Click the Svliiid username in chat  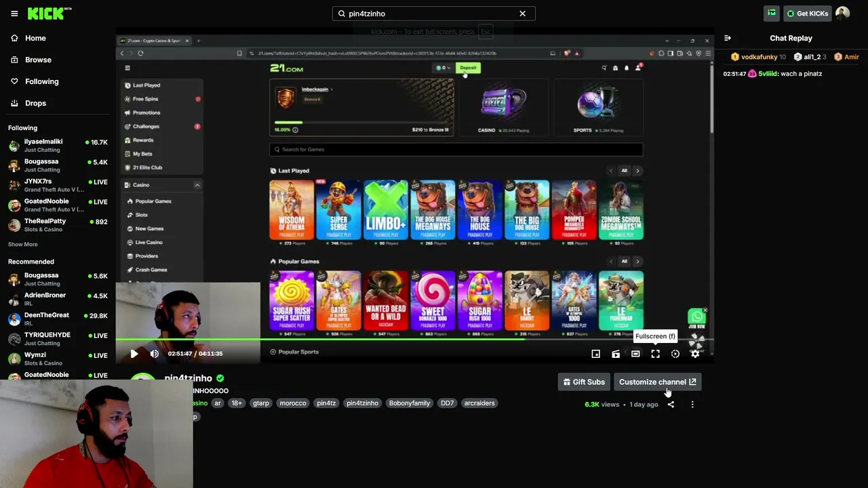pyautogui.click(x=768, y=74)
